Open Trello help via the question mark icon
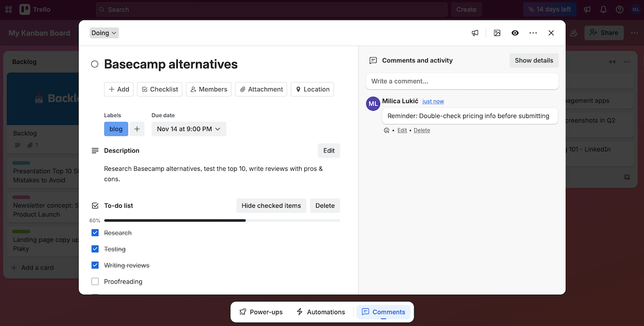This screenshot has width=644, height=326. coord(619,9)
